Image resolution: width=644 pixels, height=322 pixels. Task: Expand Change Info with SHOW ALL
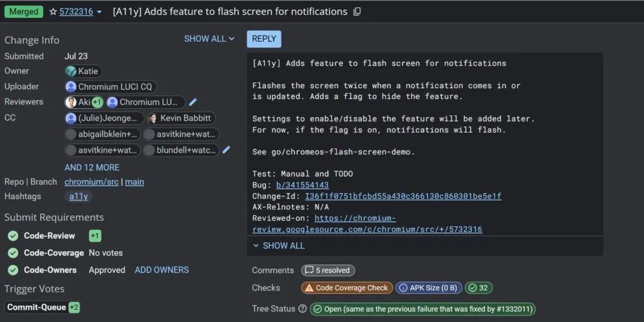coord(209,39)
